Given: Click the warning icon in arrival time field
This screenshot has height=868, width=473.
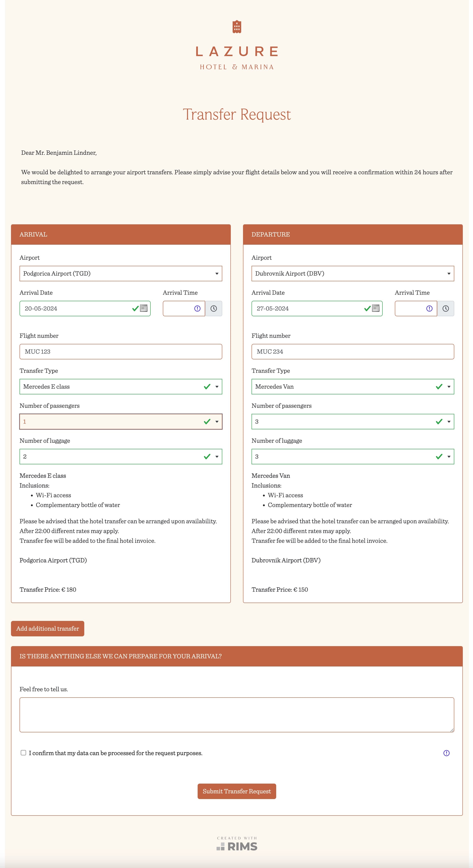Looking at the screenshot, I should [x=197, y=308].
